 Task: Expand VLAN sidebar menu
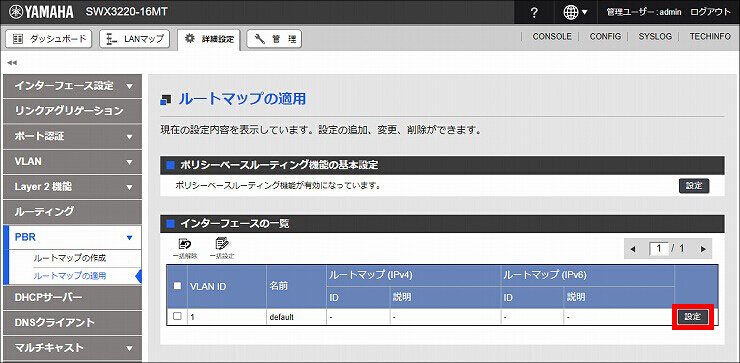tap(72, 161)
